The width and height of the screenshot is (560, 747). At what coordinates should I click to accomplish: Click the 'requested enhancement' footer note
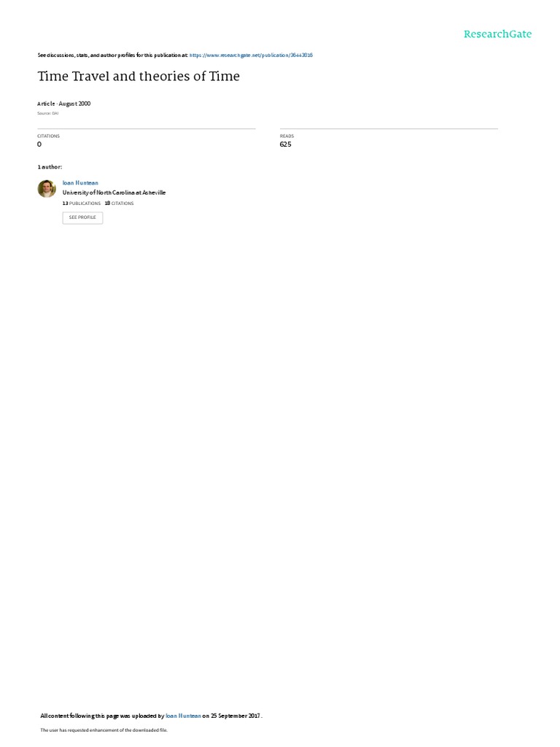click(x=104, y=729)
